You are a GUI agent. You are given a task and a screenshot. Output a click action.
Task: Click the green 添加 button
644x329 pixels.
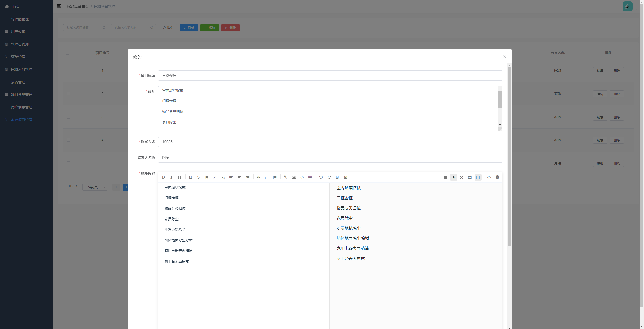(210, 28)
